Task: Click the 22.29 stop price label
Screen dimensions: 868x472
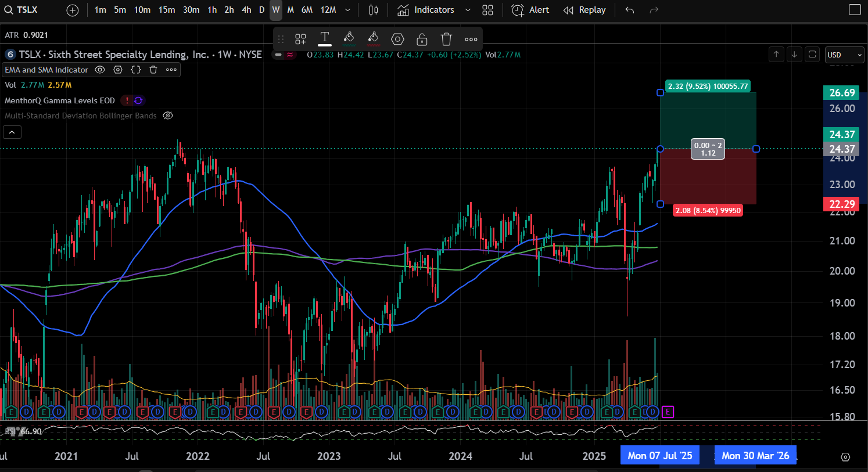Action: (842, 204)
